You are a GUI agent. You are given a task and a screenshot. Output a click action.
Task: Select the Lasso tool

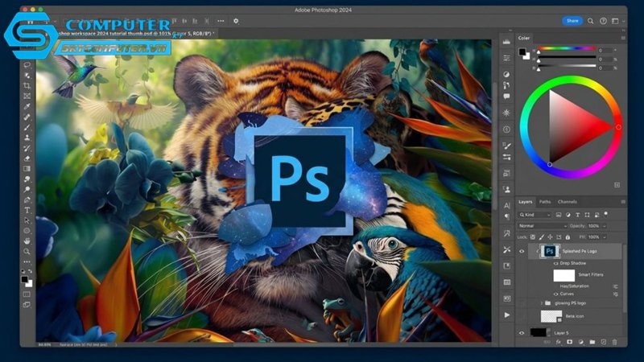coord(27,65)
